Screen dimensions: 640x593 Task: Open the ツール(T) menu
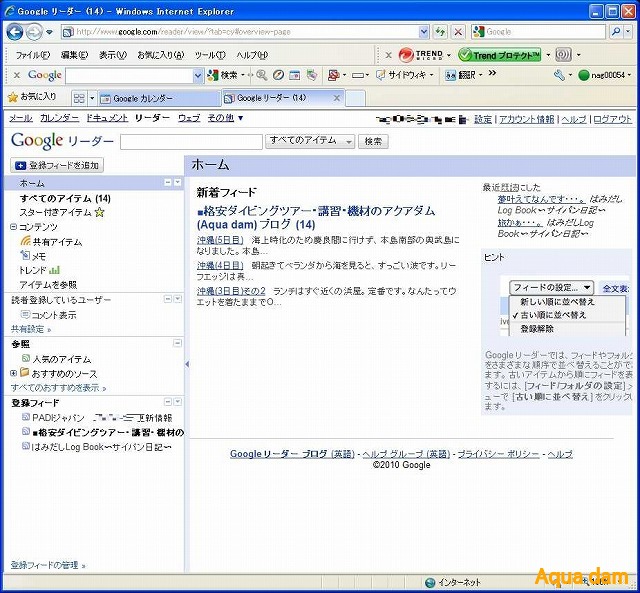pos(210,55)
